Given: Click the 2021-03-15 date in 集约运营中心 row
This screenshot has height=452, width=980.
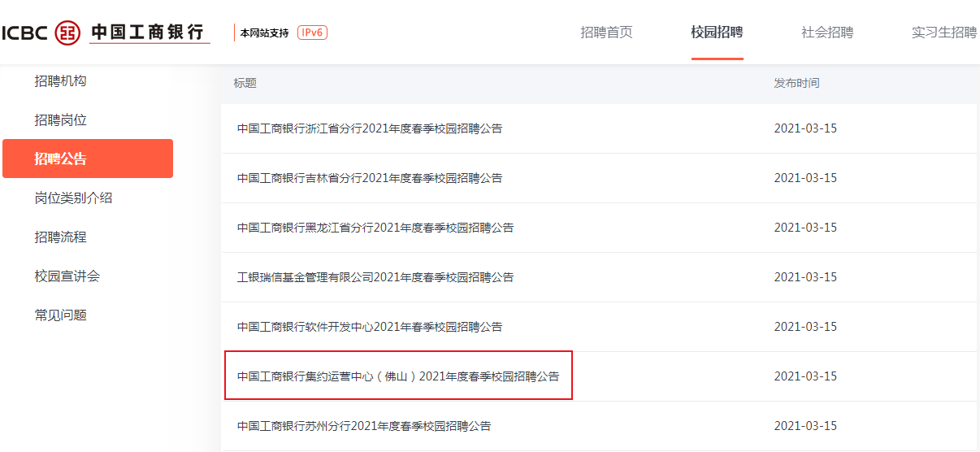Looking at the screenshot, I should (x=805, y=376).
